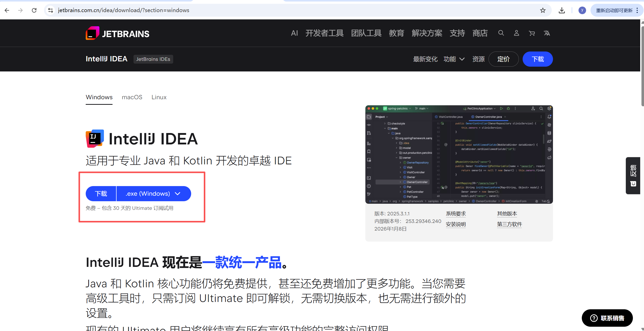Click the JetBrains logo icon

coord(93,33)
